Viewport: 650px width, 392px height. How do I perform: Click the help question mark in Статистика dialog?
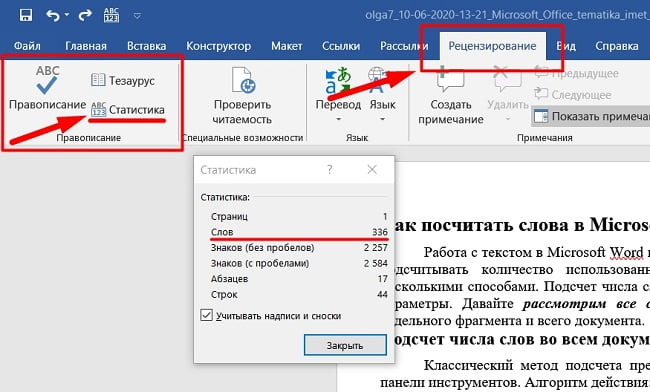click(x=330, y=169)
